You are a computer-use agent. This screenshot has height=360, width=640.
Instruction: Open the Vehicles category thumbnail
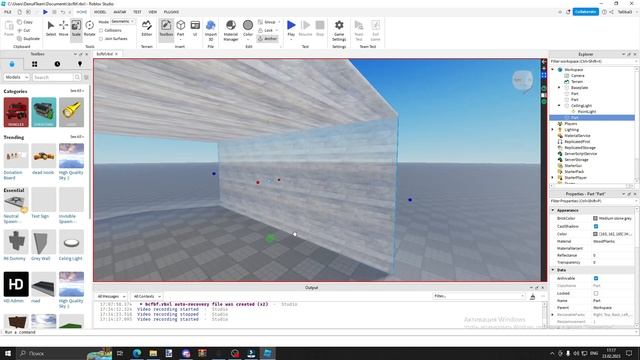(16, 112)
